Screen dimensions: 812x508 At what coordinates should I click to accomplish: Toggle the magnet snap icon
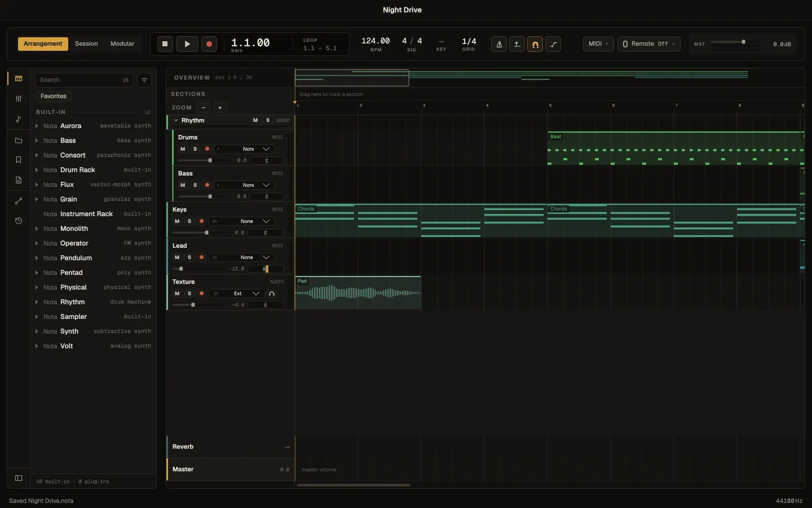tap(535, 44)
